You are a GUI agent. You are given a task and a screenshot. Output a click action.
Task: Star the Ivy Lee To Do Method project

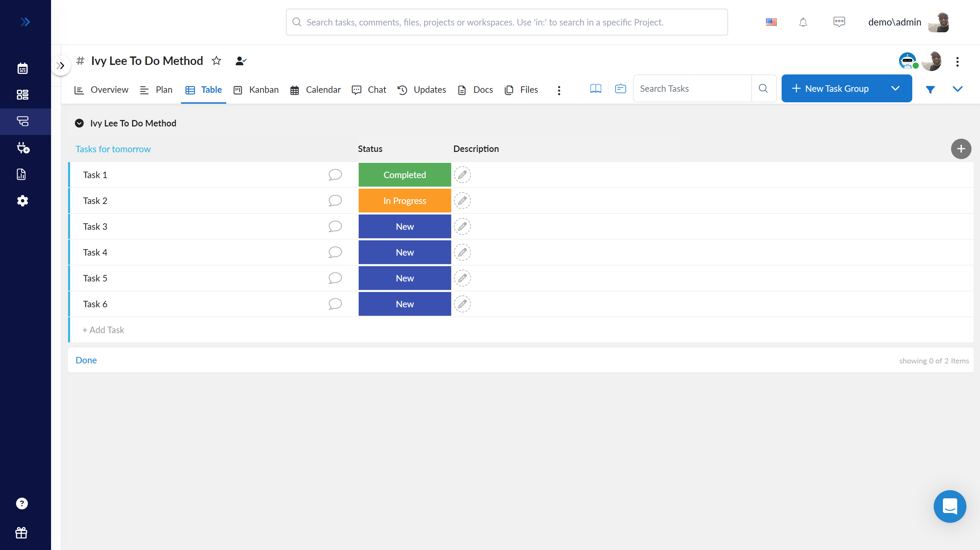pos(216,61)
